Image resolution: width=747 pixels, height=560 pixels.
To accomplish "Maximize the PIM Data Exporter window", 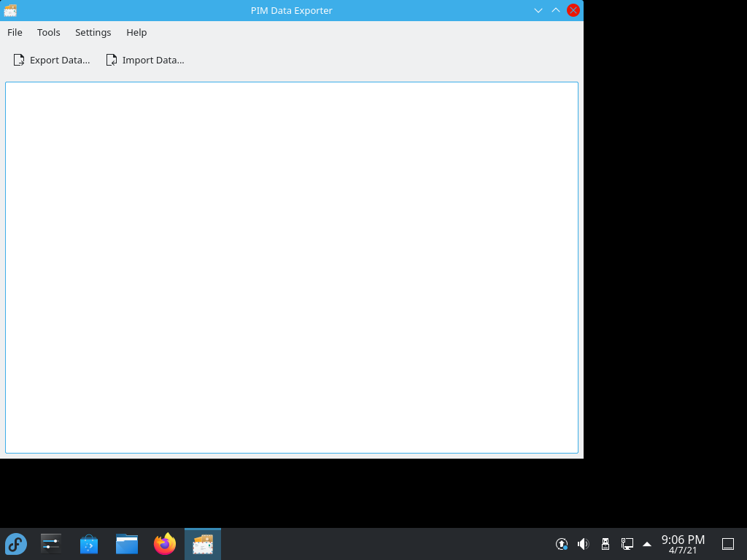I will pos(555,10).
